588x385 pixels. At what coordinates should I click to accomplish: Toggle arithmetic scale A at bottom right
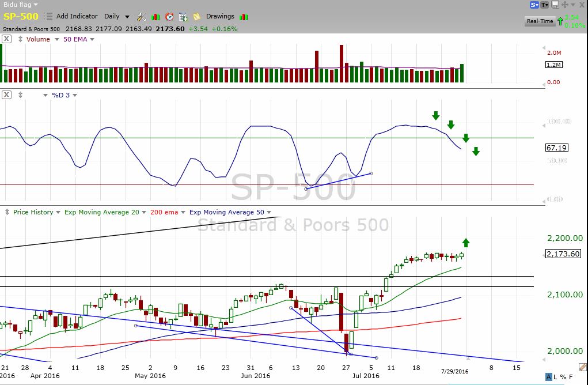click(x=549, y=378)
